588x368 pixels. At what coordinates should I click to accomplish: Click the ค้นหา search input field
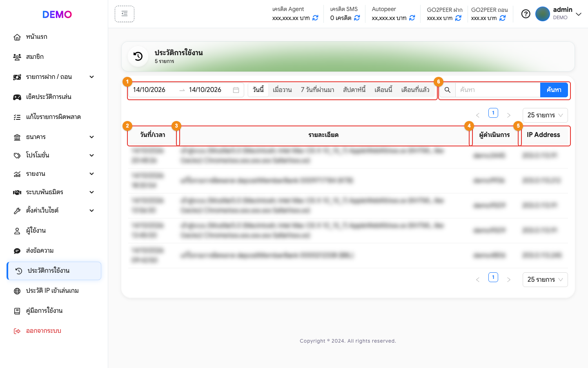click(498, 90)
